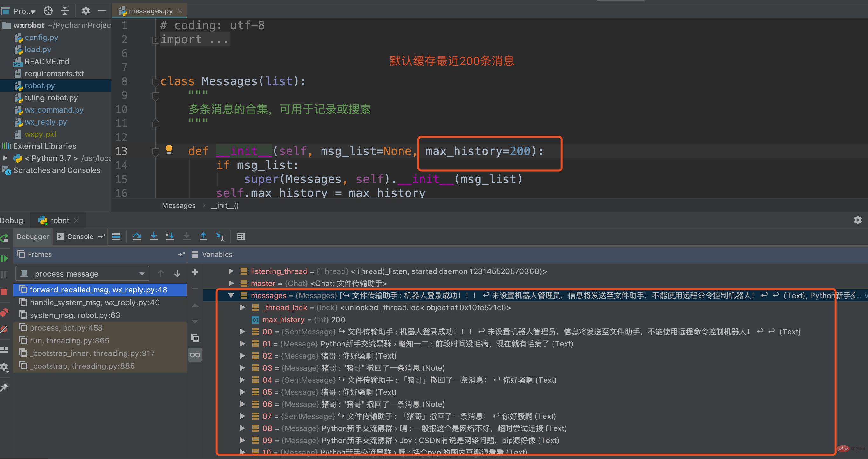Click Collapse All in Project panel

click(65, 11)
